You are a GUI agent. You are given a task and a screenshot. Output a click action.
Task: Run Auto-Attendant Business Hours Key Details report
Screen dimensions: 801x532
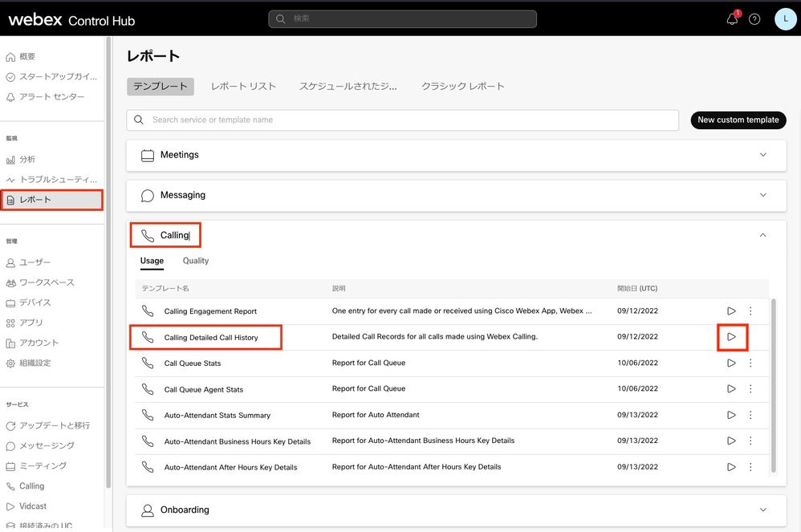(x=731, y=441)
